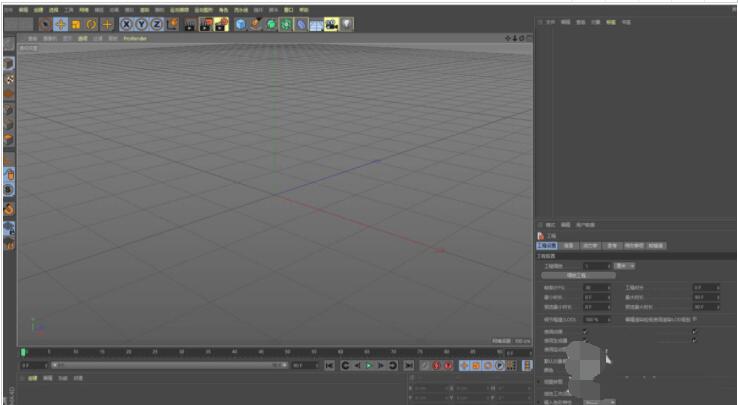Image resolution: width=738 pixels, height=405 pixels.
Task: Click the Scale Project button
Action: pyautogui.click(x=576, y=275)
